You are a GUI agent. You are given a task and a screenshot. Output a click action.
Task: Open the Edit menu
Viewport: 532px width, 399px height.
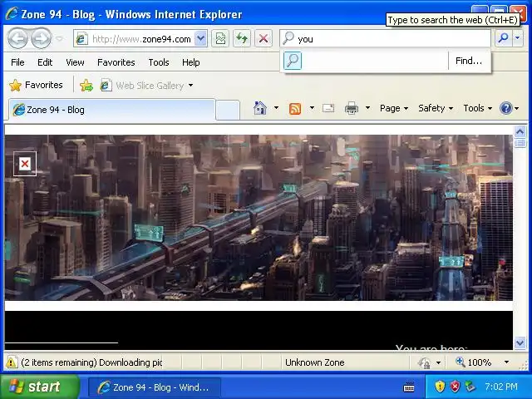click(45, 62)
